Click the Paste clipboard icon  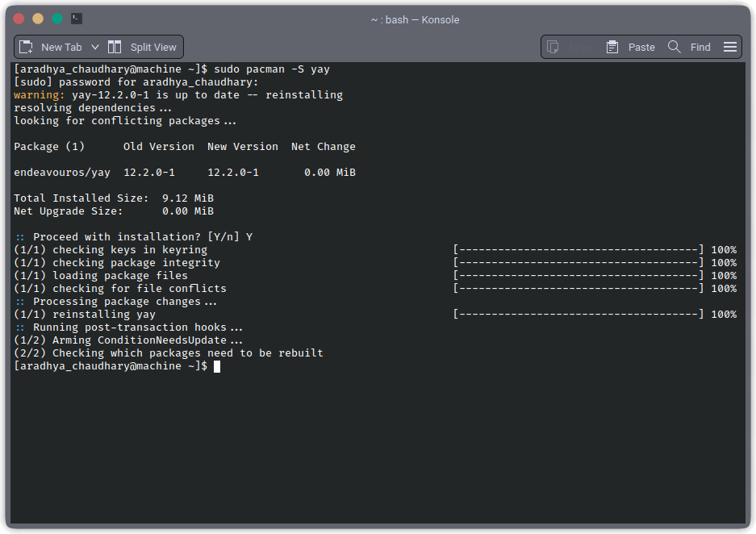click(x=612, y=47)
